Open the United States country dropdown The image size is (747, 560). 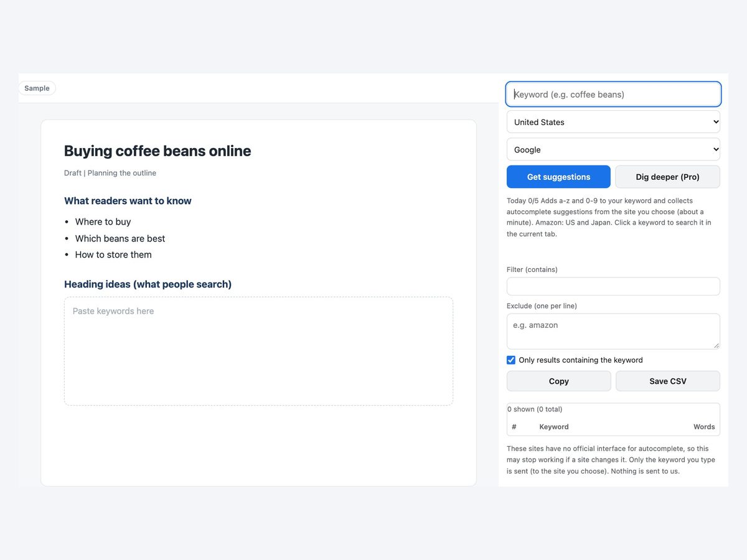613,122
